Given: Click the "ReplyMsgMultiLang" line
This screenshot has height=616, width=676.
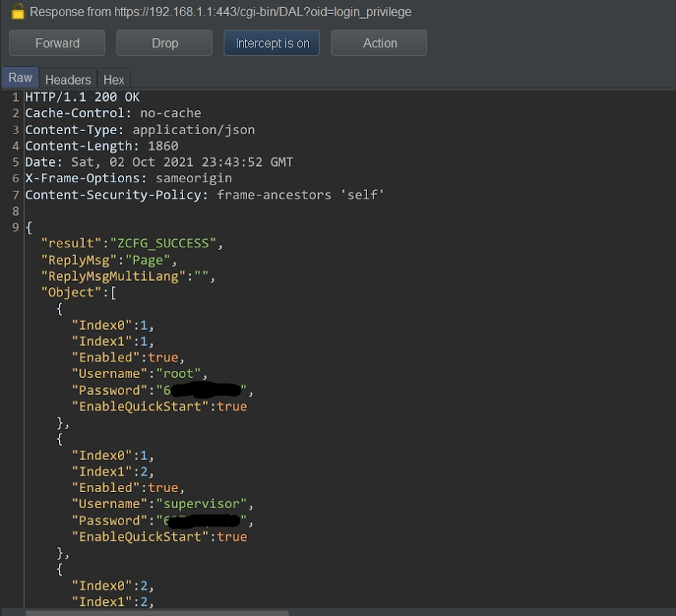Looking at the screenshot, I should point(128,276).
